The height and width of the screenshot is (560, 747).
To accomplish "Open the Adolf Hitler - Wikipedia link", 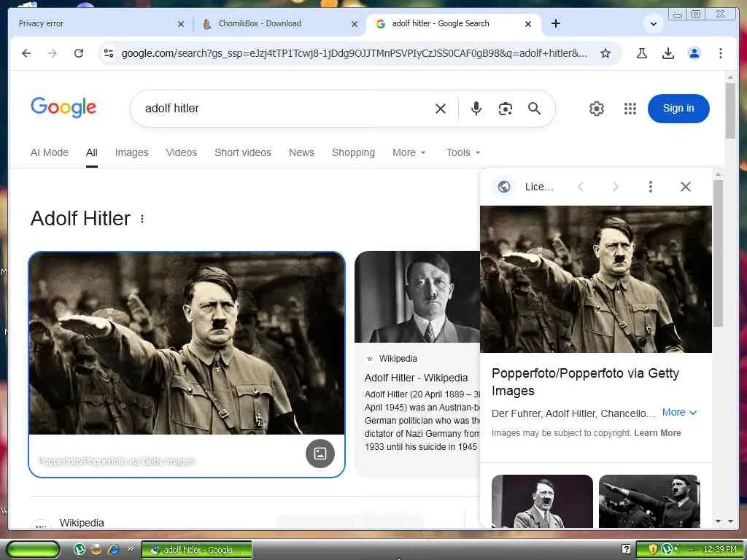I will click(x=416, y=378).
